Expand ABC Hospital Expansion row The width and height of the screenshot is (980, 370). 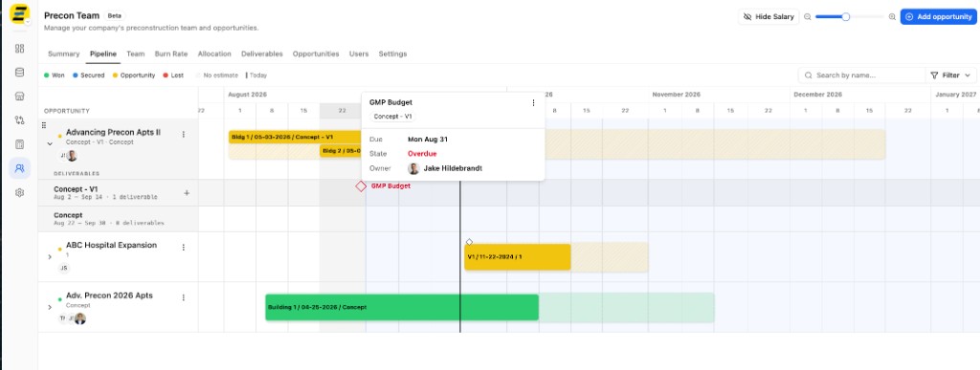click(x=50, y=256)
